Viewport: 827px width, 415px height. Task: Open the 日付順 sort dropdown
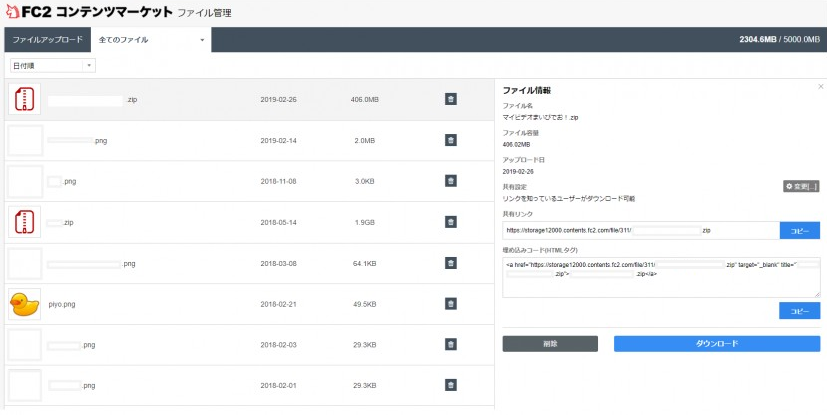click(x=51, y=65)
